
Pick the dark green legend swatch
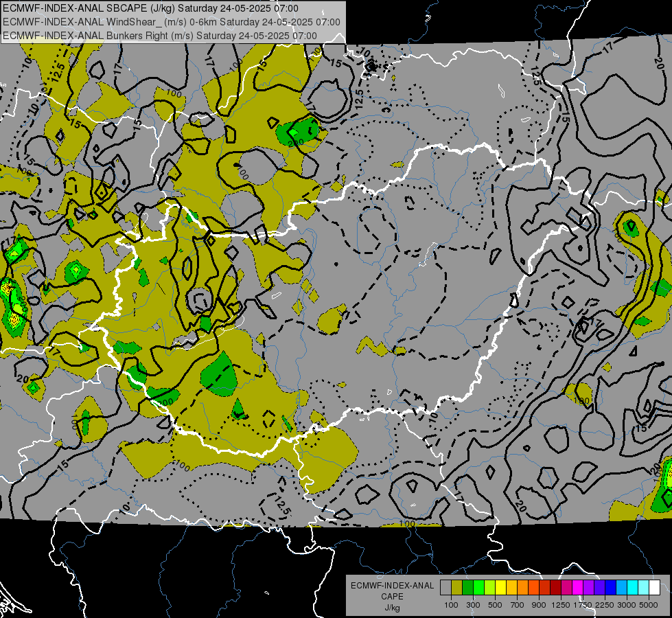point(467,587)
